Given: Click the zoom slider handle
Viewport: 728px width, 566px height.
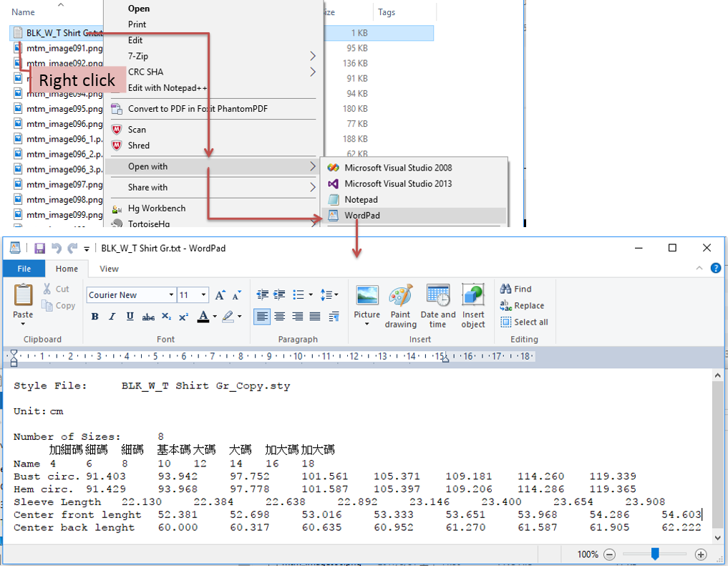Looking at the screenshot, I should (x=654, y=554).
